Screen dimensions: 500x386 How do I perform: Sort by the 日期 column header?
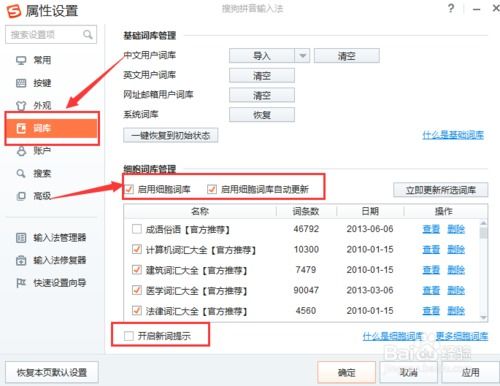click(x=370, y=211)
